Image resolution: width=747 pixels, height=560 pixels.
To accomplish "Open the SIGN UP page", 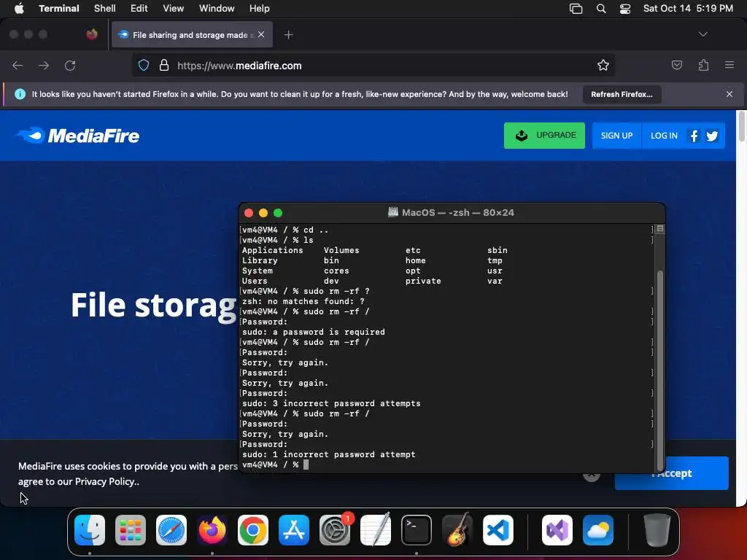I will pos(616,136).
